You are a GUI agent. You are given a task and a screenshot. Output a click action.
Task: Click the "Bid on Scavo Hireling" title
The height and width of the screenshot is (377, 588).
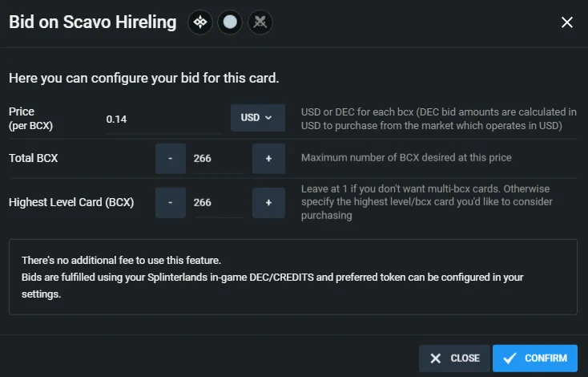(x=93, y=22)
